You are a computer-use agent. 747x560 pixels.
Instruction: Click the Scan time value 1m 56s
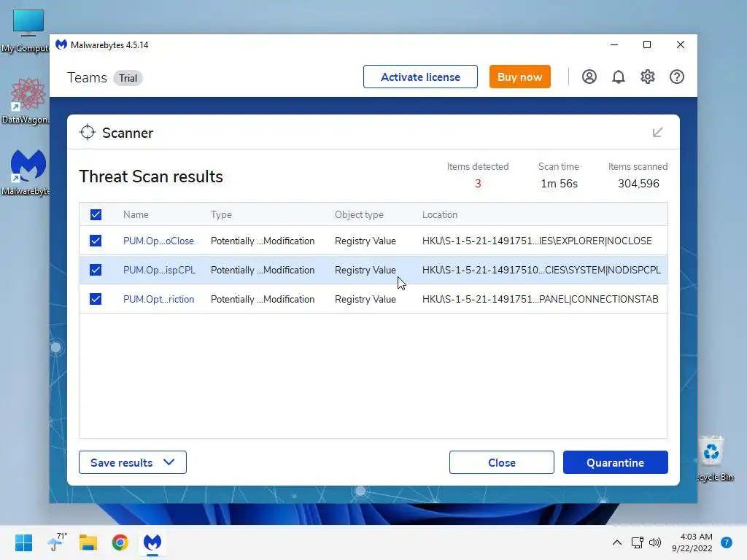[560, 183]
